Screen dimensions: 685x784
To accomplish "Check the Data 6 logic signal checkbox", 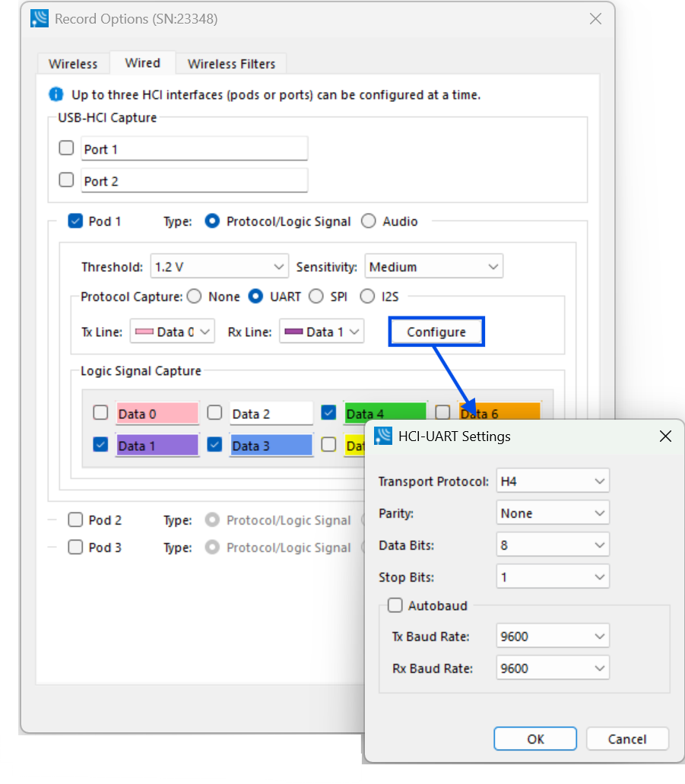I will (442, 412).
